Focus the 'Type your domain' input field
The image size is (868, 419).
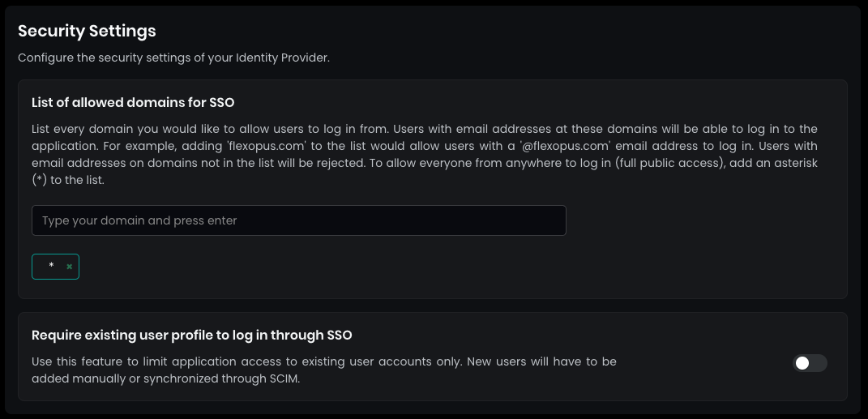point(298,220)
